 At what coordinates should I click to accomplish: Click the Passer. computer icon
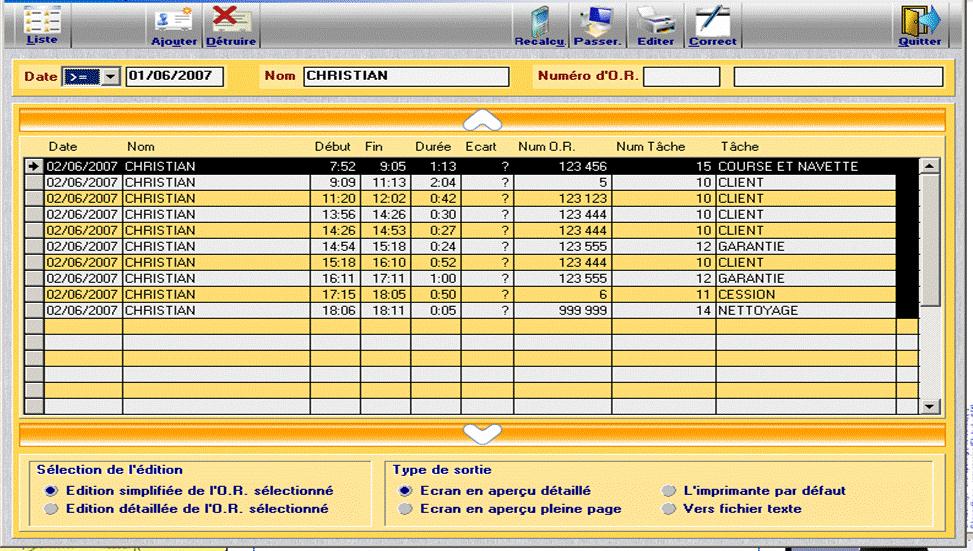point(598,24)
